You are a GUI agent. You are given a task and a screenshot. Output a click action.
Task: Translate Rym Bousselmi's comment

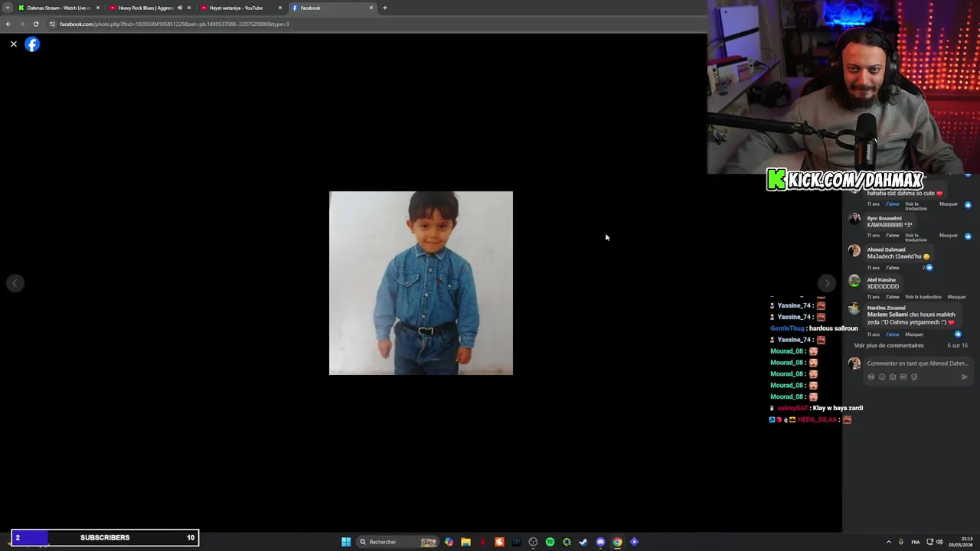(x=916, y=238)
